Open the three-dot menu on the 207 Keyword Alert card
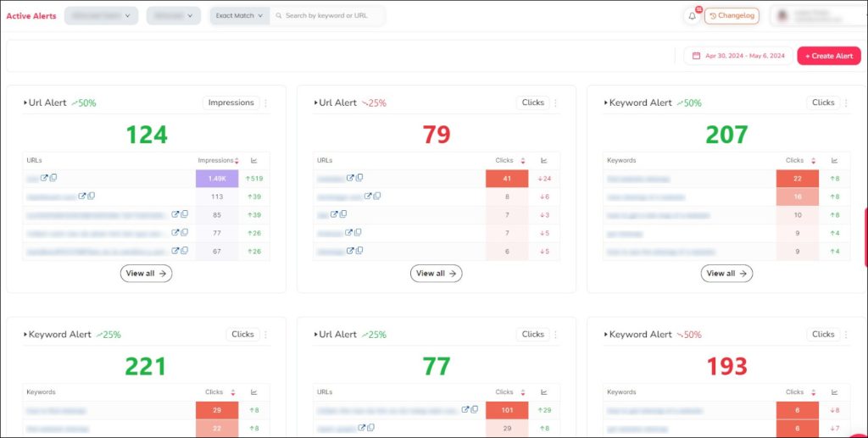 (x=846, y=103)
